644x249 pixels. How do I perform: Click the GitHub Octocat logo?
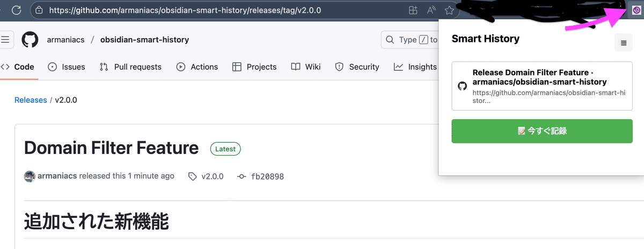point(30,40)
